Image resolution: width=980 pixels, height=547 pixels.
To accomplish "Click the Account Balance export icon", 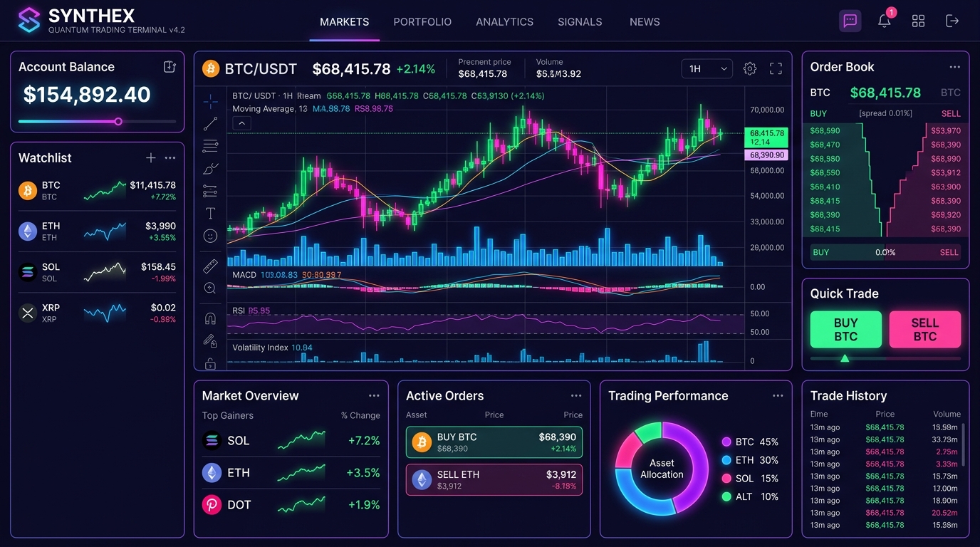I will [x=170, y=66].
